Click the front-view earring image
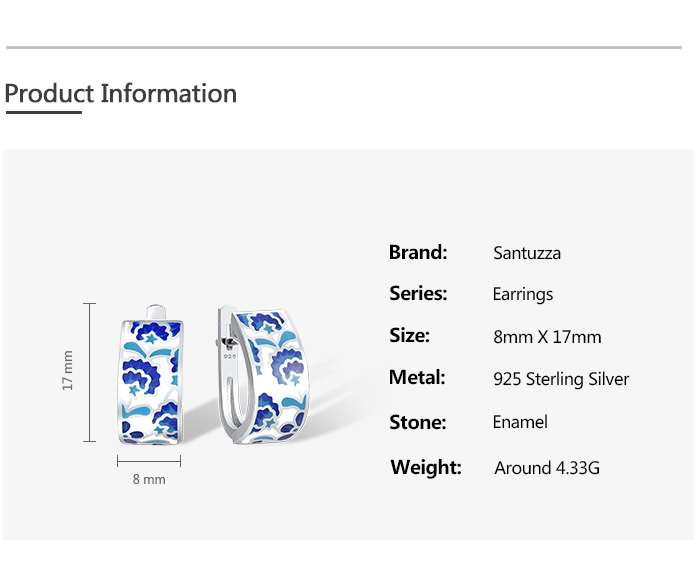The width and height of the screenshot is (700, 588). pyautogui.click(x=150, y=376)
